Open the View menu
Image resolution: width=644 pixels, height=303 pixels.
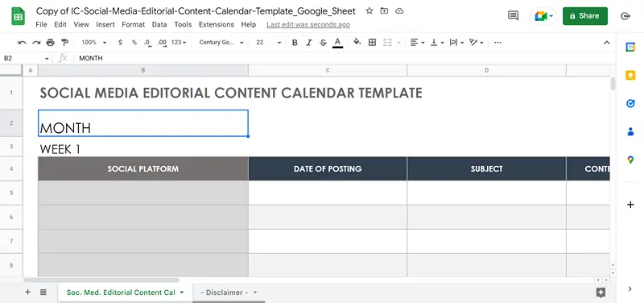(81, 25)
